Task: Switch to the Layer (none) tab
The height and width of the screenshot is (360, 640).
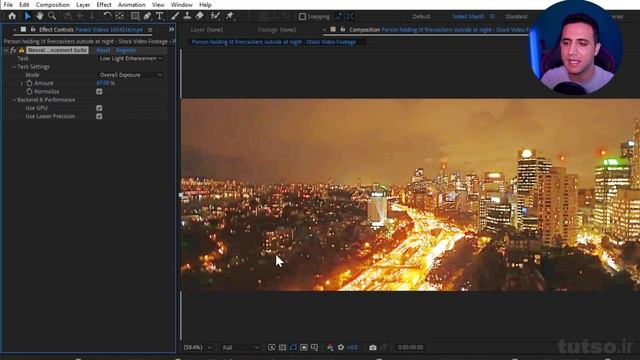Action: [x=207, y=29]
